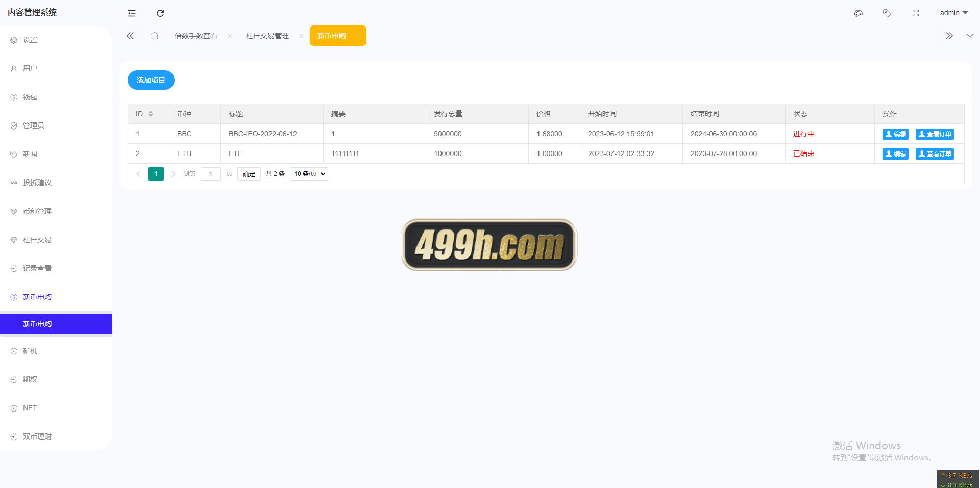This screenshot has height=488, width=980.
Task: Click the 用户 person icon
Action: [x=14, y=68]
